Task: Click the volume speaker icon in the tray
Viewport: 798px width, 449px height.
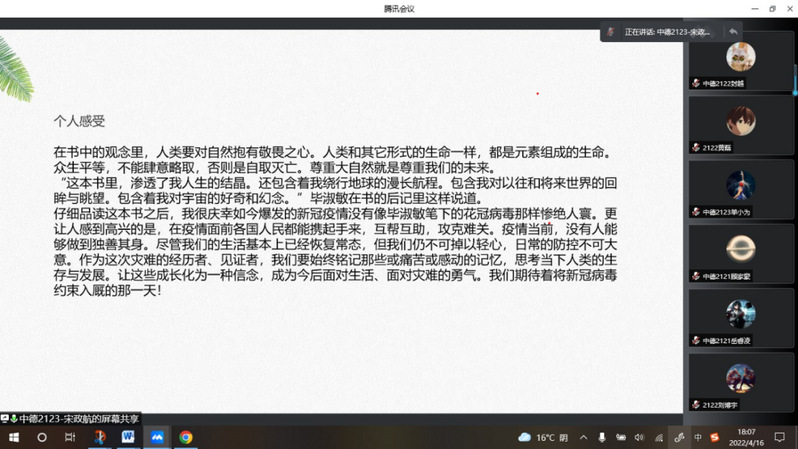Action: coord(639,437)
